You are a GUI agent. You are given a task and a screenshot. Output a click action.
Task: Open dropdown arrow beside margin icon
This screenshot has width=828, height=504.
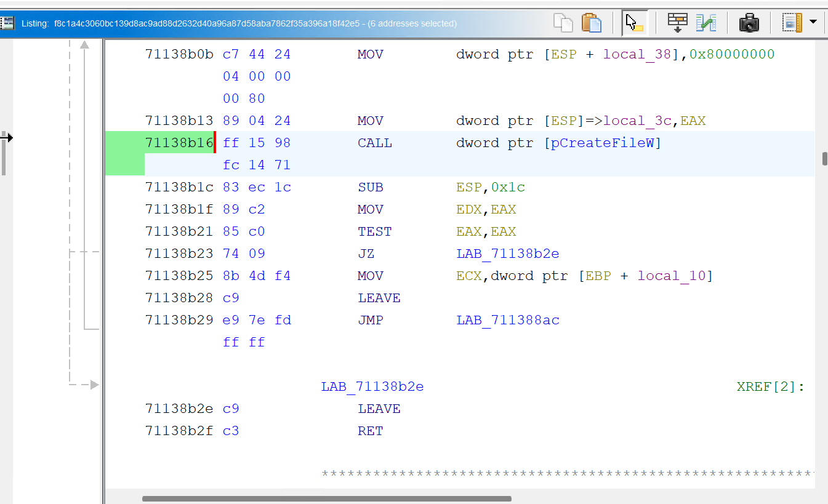[813, 22]
